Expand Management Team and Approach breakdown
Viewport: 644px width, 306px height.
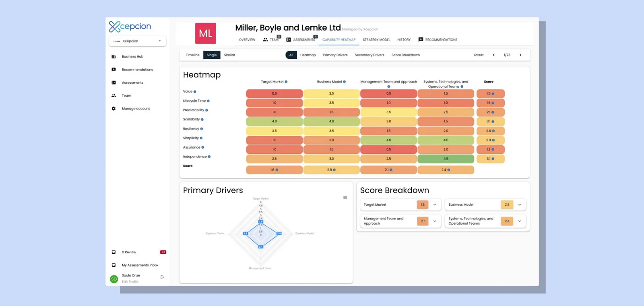point(435,221)
